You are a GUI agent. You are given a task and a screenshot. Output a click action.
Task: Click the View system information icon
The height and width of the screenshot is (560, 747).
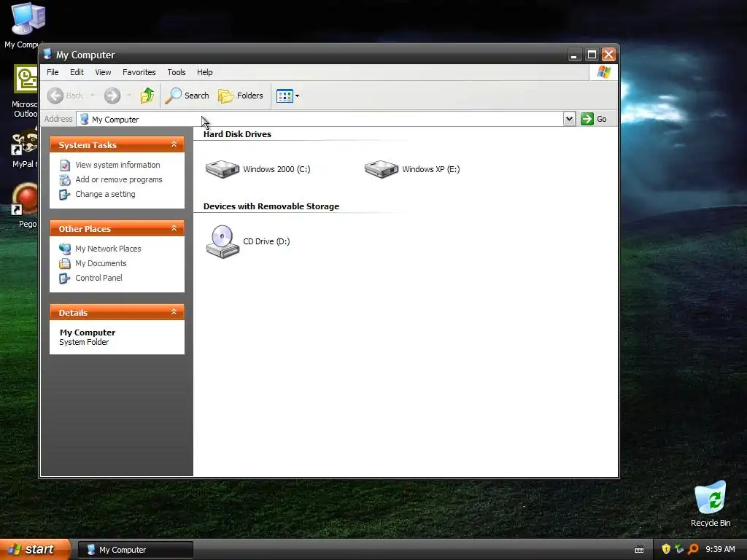(x=65, y=166)
